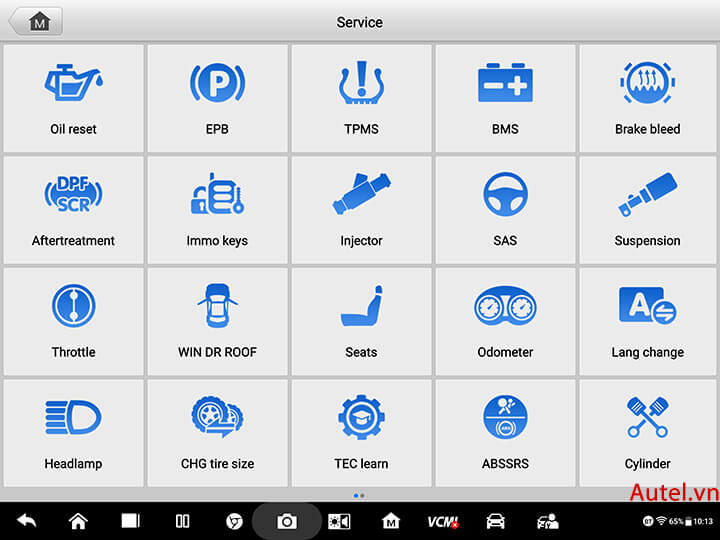This screenshot has height=540, width=720.
Task: Open the CHG tire size service
Action: point(217,433)
